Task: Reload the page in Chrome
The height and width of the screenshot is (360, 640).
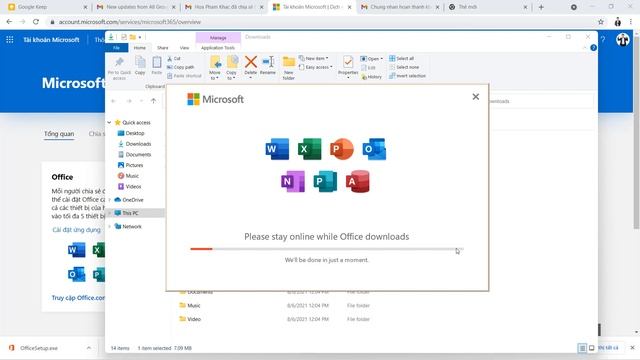Action: [36, 22]
